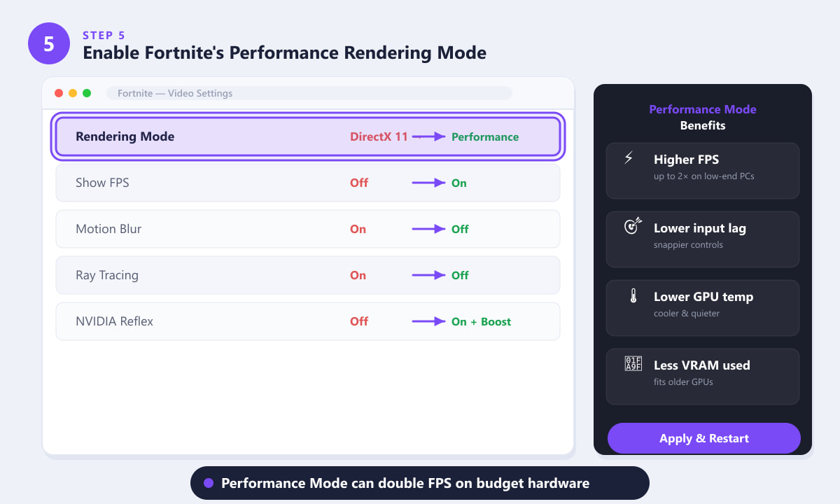Click the target Lower input lag icon
Screen dimensions: 840x504
(632, 226)
